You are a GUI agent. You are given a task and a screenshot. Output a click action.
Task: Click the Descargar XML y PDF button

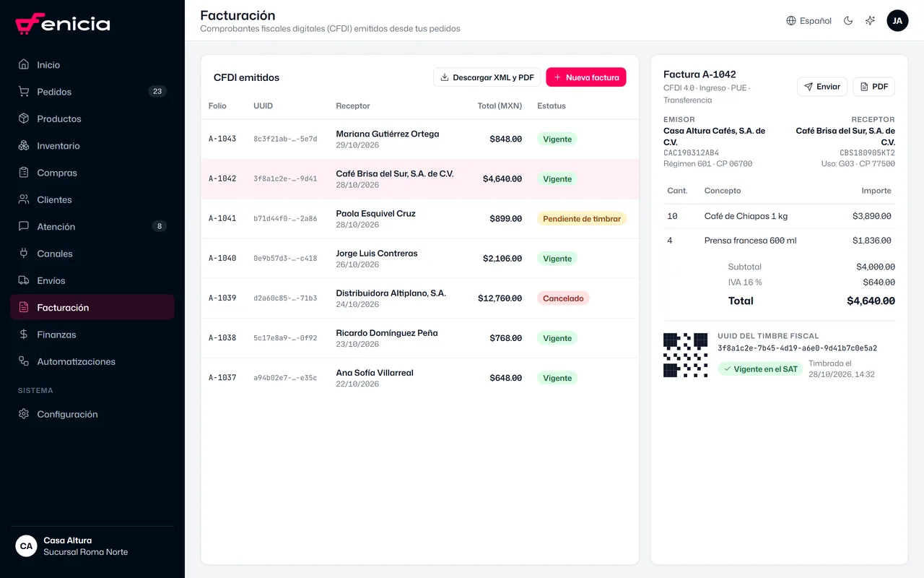[487, 77]
